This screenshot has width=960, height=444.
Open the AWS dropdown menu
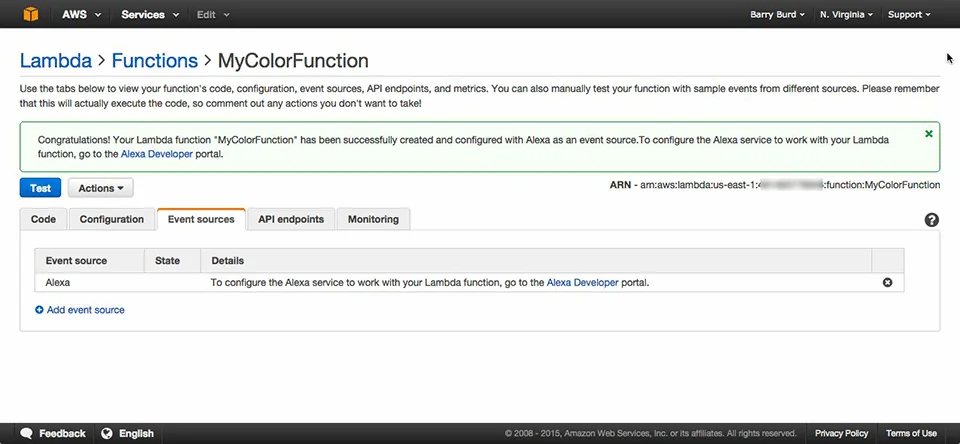point(81,14)
